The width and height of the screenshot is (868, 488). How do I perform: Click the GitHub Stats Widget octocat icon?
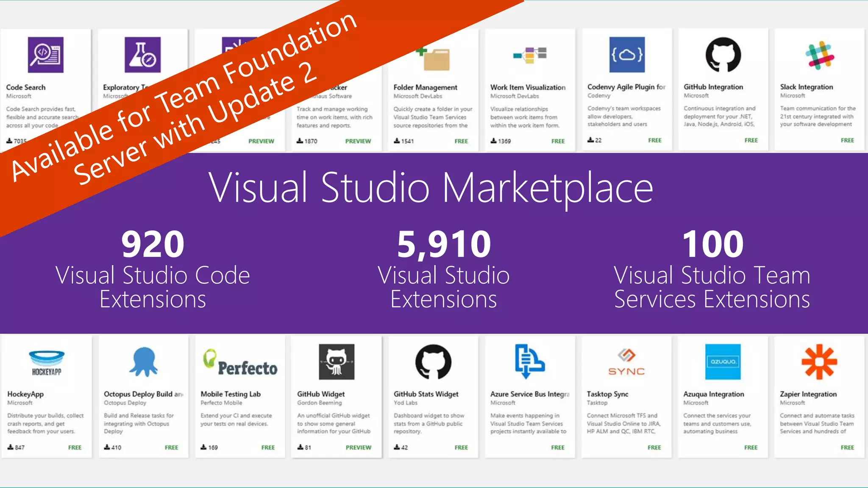[433, 362]
